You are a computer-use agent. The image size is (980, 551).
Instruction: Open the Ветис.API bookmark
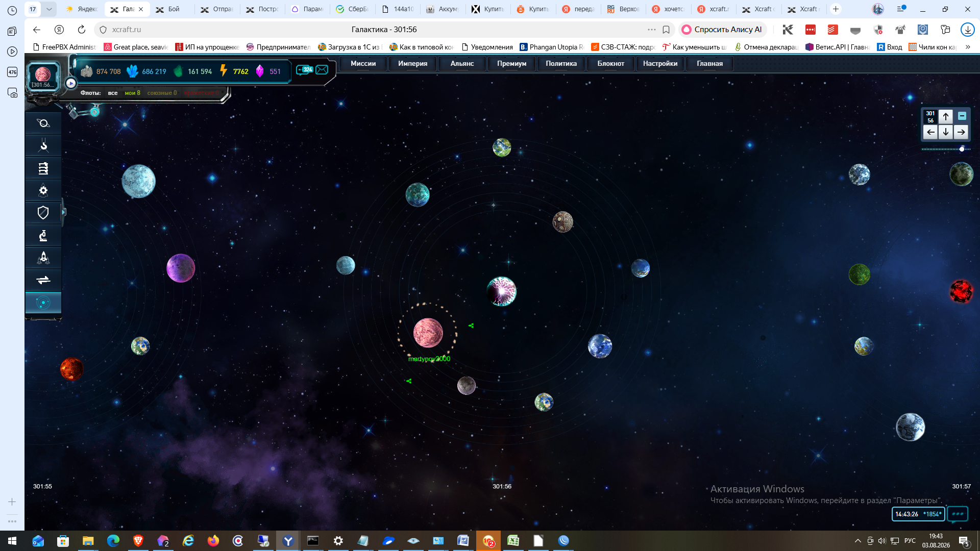click(837, 47)
